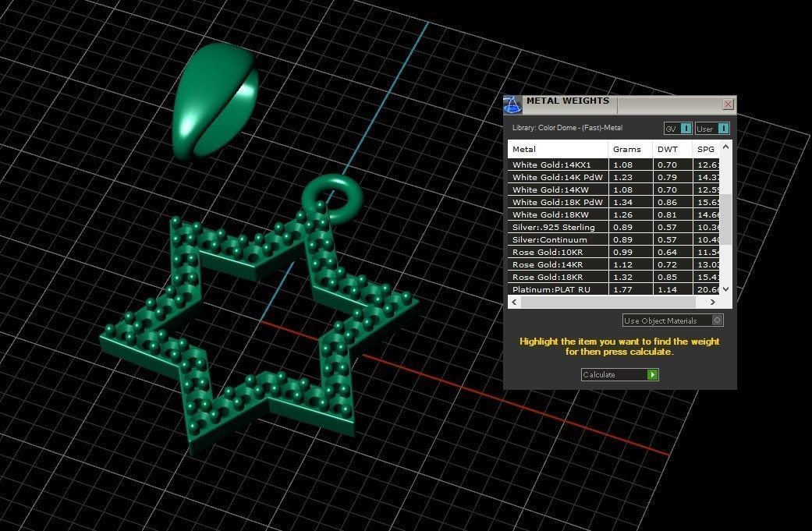This screenshot has height=531, width=812.
Task: Select the White Gold:14KX1 row
Action: click(614, 165)
